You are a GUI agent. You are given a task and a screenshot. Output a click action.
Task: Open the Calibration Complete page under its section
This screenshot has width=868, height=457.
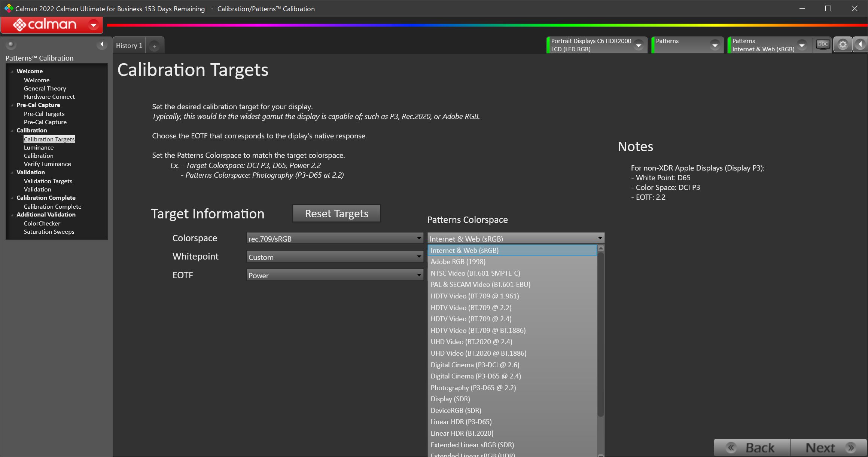[x=52, y=206]
